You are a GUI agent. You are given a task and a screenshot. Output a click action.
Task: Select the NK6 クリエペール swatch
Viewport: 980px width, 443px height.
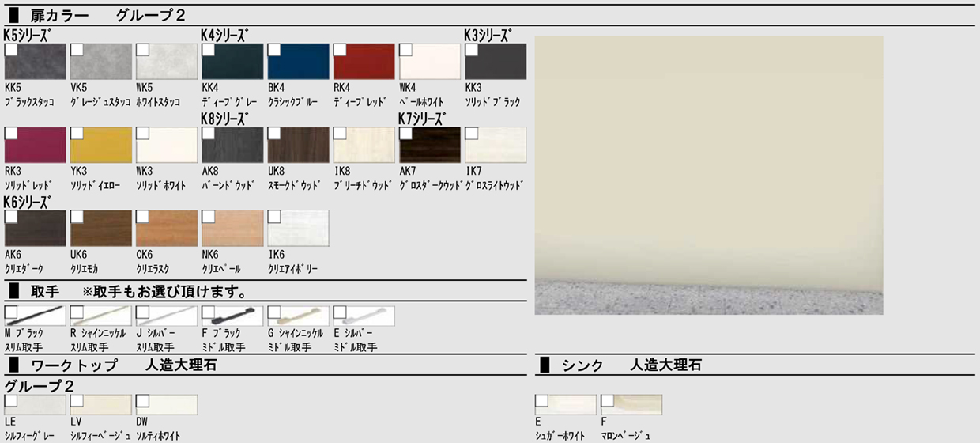[x=232, y=228]
